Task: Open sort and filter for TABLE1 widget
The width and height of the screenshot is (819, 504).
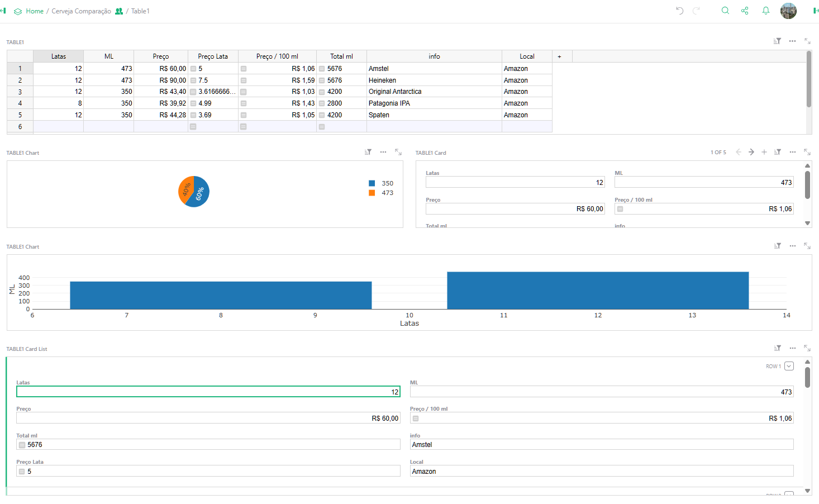Action: coord(777,41)
